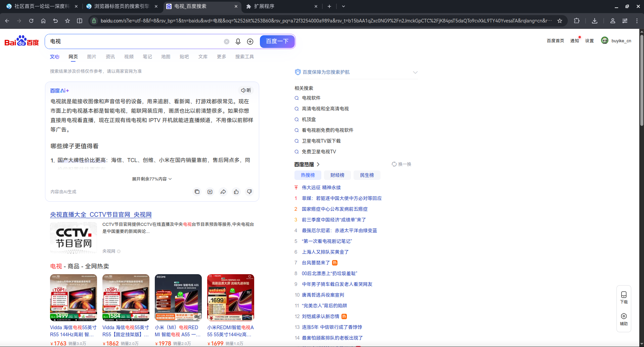Viewport: 644px width, 347px height.
Task: Open the 设置 link in the header
Action: (590, 41)
